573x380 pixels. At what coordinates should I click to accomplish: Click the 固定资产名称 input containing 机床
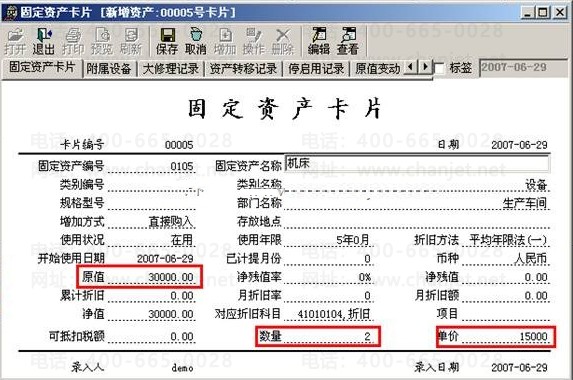tap(417, 164)
